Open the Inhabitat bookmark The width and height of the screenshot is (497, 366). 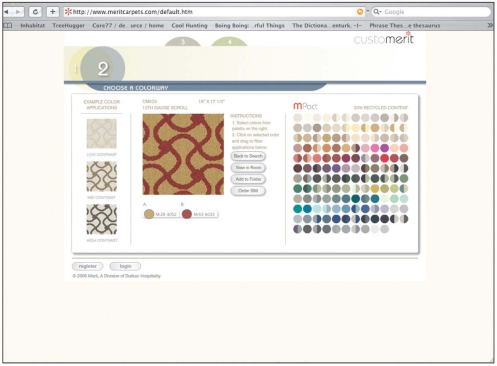tap(32, 26)
